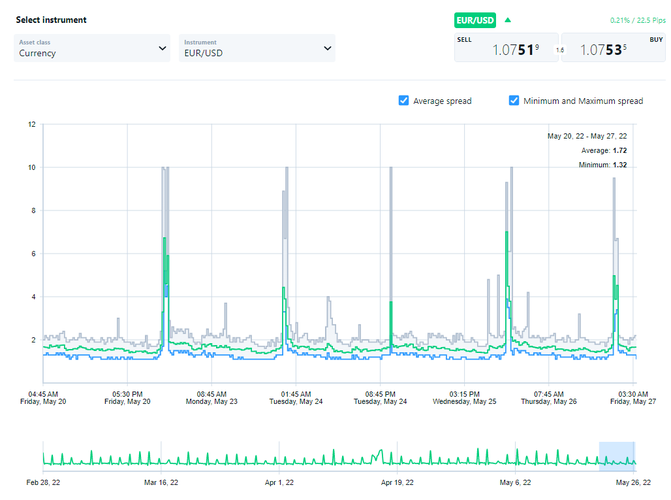Viewport: 671px width, 500px height.
Task: Open the Asset class dropdown
Action: [x=92, y=48]
